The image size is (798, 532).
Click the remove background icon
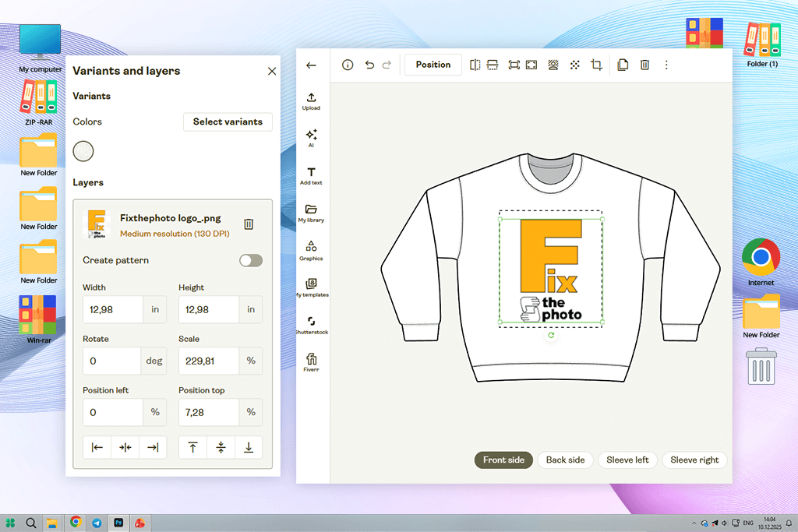click(x=553, y=65)
